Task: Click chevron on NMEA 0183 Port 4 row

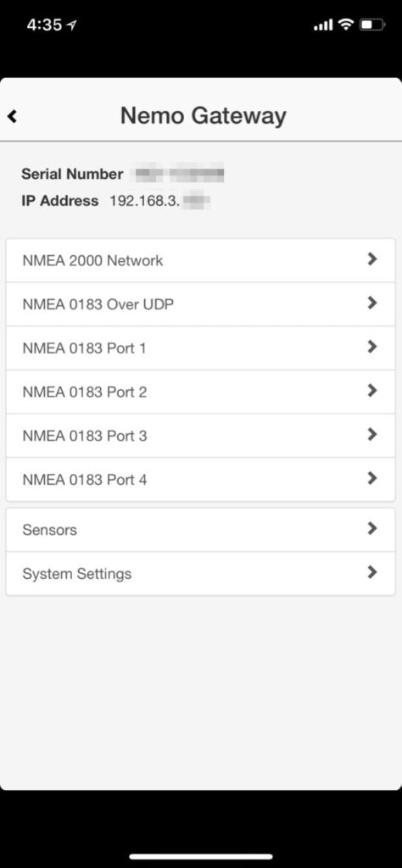Action: pos(372,478)
